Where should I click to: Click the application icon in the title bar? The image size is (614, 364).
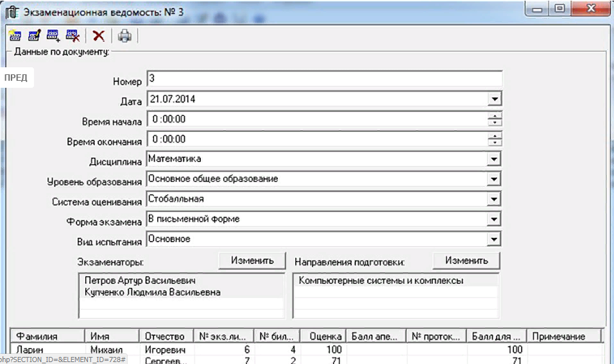coord(11,10)
